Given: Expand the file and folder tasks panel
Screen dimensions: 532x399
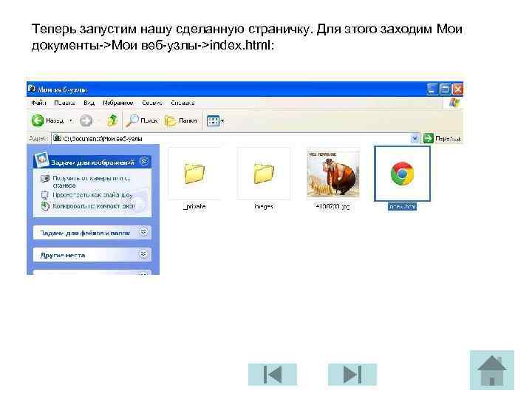Looking at the screenshot, I should [143, 232].
